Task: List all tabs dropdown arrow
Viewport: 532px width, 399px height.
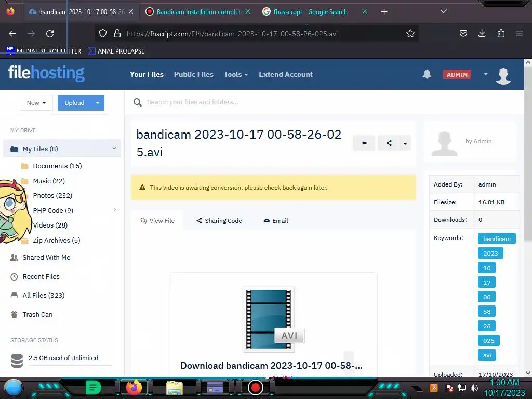Action: [x=444, y=11]
